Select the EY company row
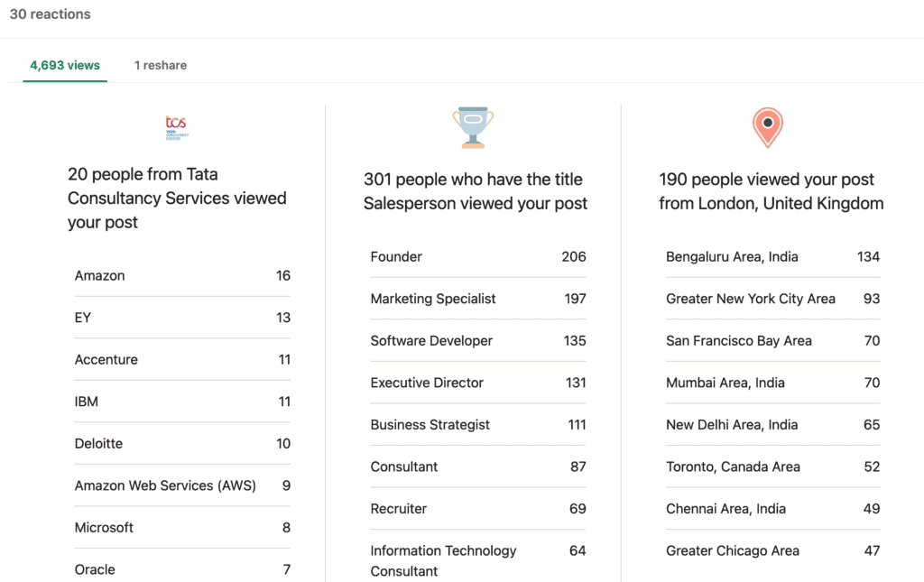 [182, 318]
